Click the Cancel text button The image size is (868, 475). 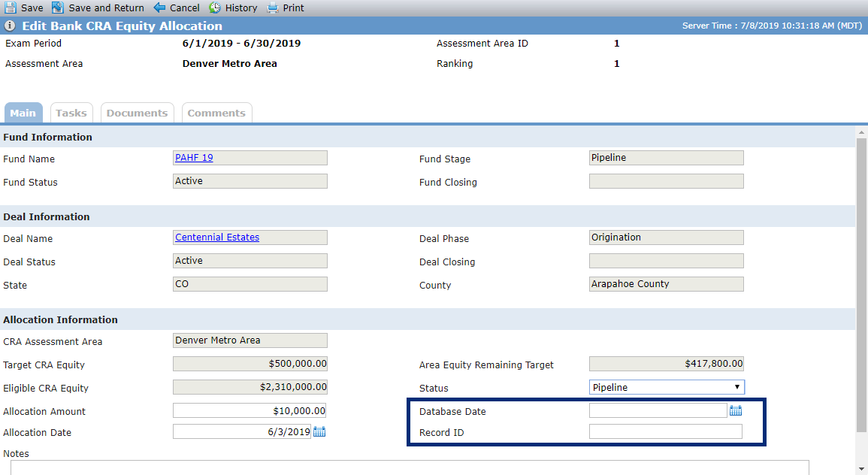pyautogui.click(x=185, y=8)
